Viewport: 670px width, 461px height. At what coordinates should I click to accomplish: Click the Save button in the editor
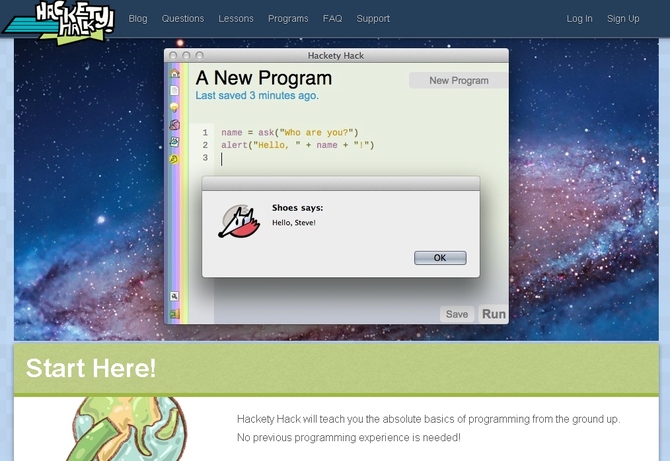point(457,314)
